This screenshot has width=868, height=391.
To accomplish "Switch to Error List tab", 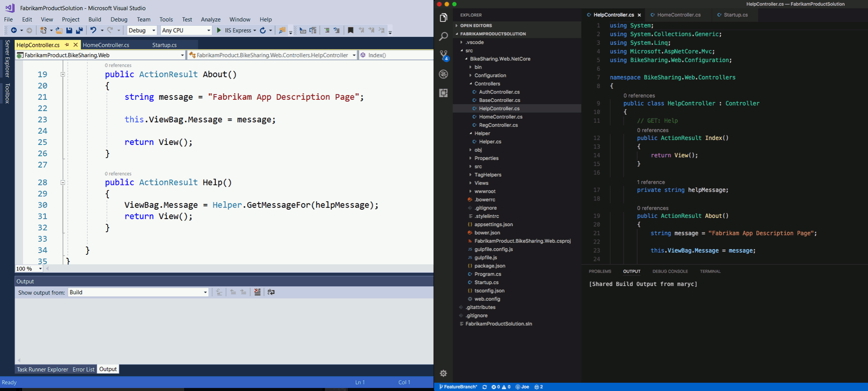I will (x=83, y=369).
